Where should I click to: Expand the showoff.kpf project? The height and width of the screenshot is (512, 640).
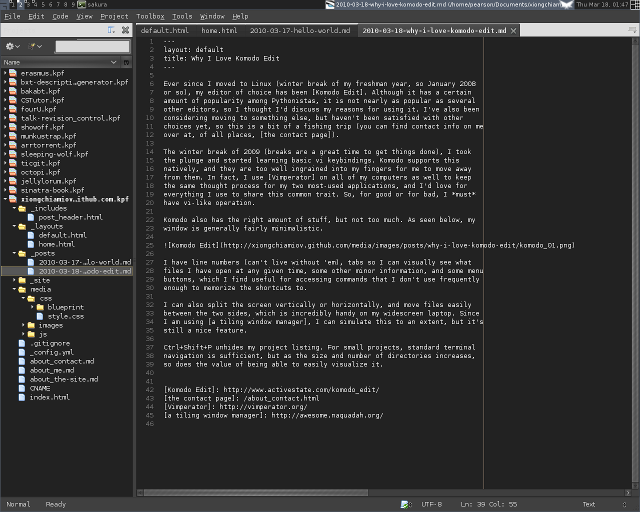coord(5,127)
